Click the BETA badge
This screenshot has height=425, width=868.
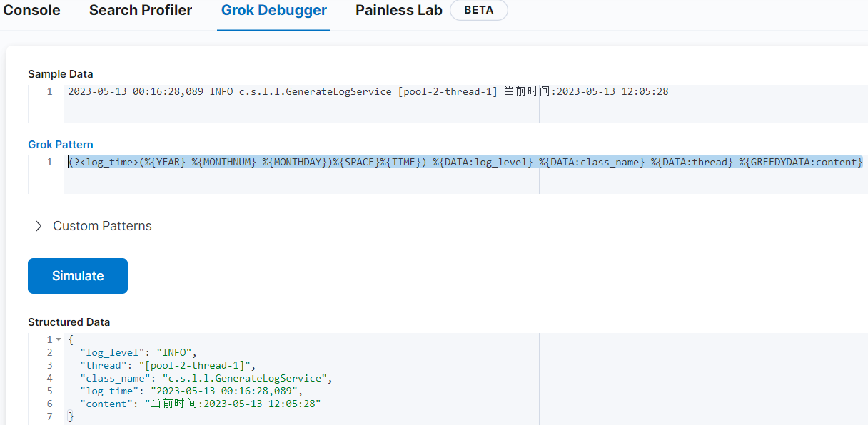tap(478, 11)
